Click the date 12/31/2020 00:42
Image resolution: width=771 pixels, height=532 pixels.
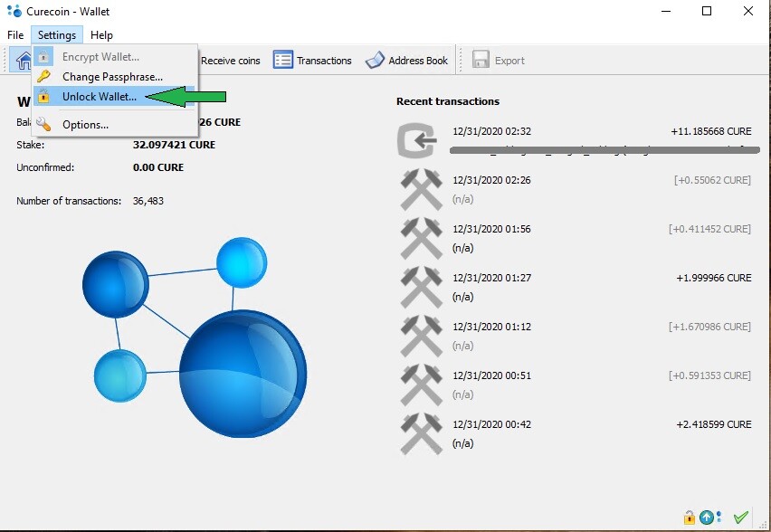(491, 424)
